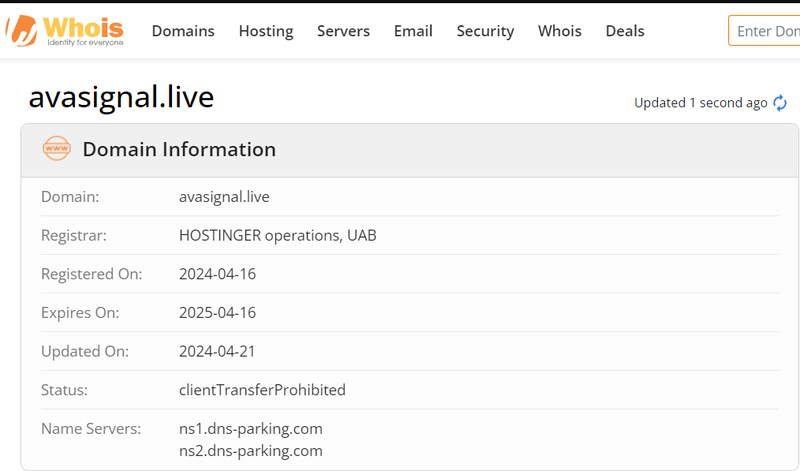Click the Expires On date 2025-04-16
This screenshot has width=800, height=471.
click(217, 313)
